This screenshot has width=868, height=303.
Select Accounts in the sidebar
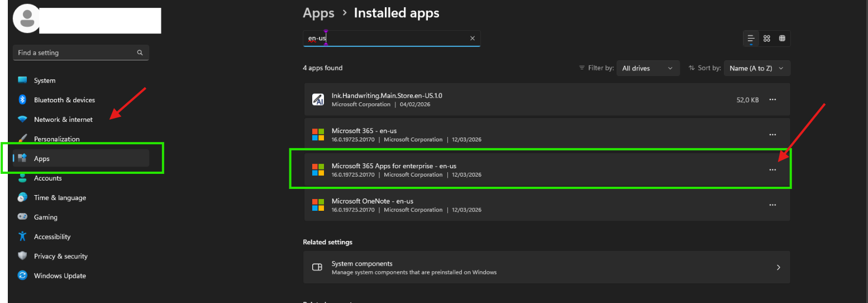[x=81, y=178]
